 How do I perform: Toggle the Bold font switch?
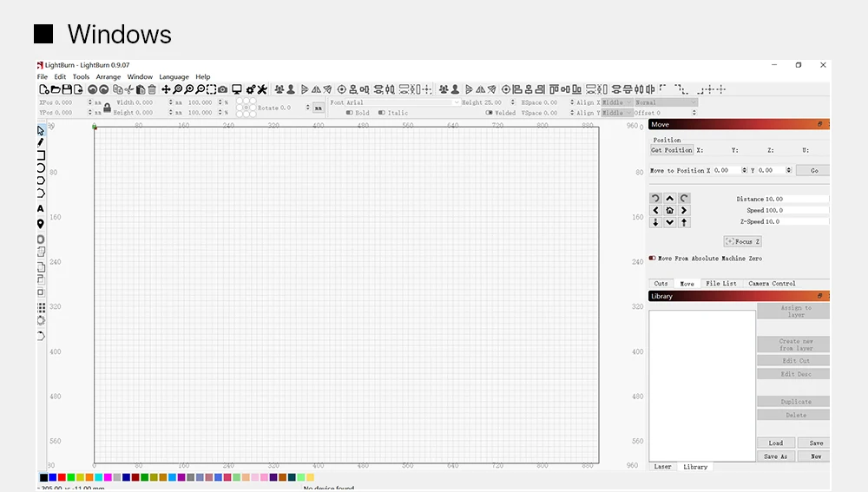pyautogui.click(x=349, y=113)
